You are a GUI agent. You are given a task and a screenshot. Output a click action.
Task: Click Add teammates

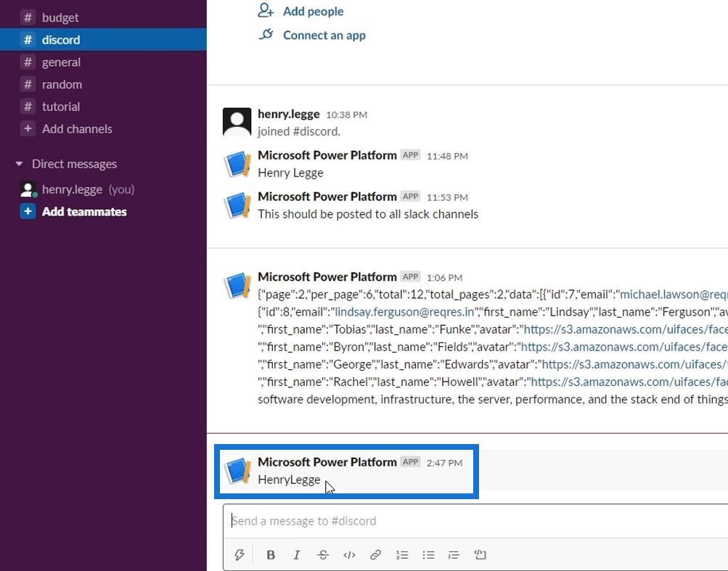click(x=84, y=212)
